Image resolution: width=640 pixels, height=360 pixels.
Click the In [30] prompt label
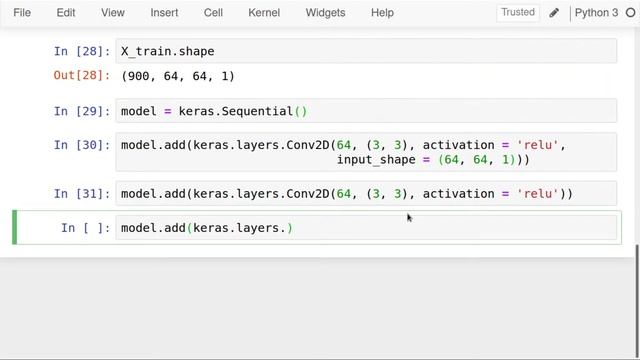click(82, 145)
